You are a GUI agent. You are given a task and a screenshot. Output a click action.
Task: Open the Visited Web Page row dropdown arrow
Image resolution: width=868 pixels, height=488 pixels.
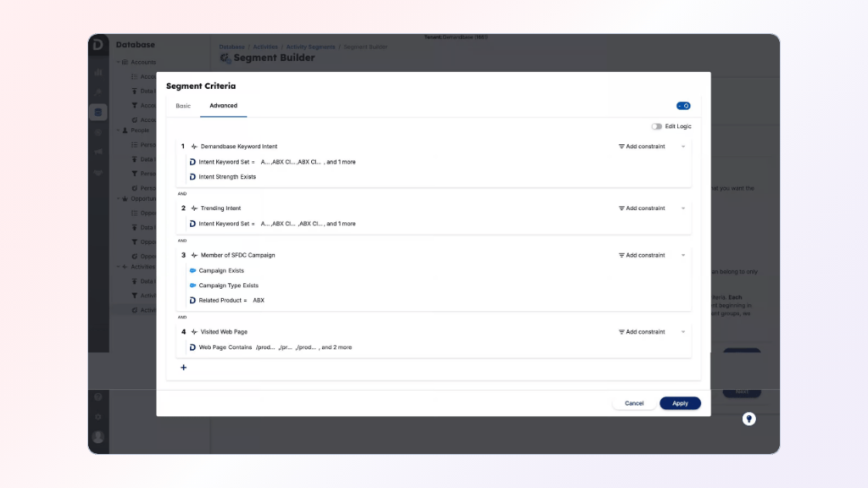point(683,332)
